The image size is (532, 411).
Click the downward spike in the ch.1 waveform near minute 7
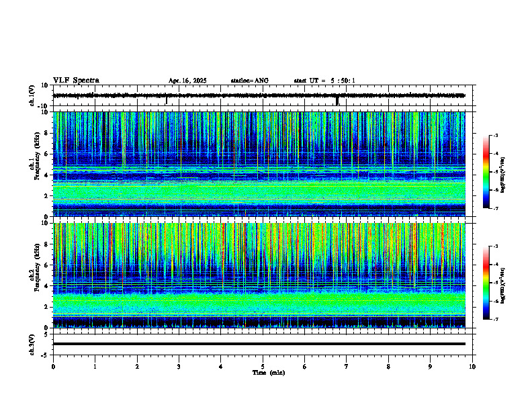tap(337, 101)
